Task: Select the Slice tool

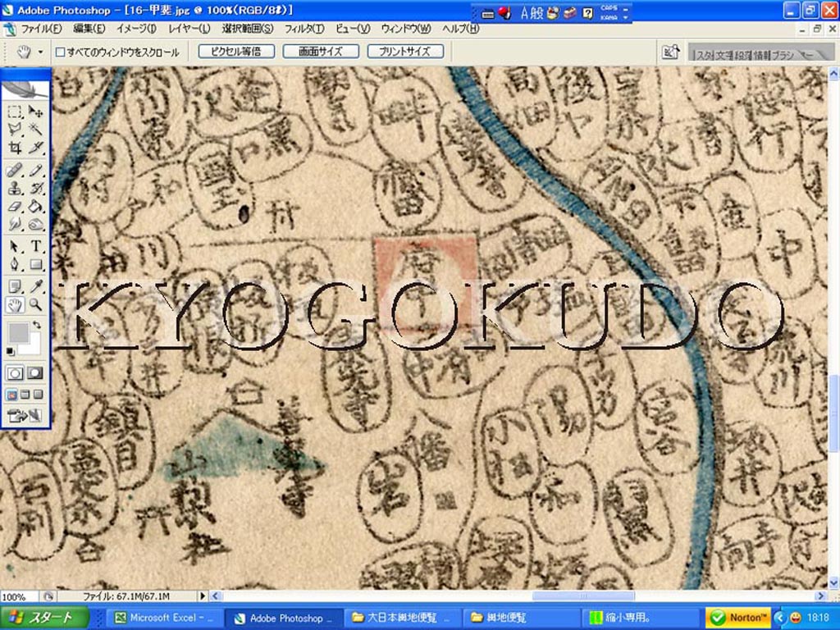Action: tap(35, 147)
